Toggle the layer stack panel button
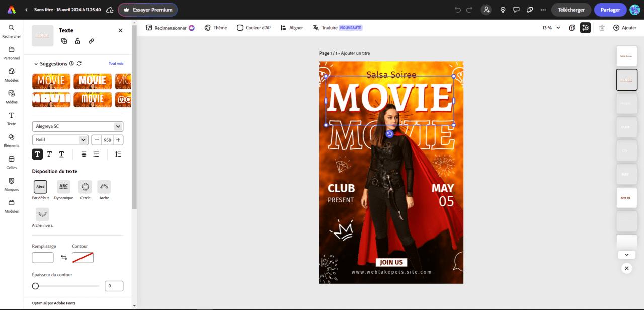Screen dimensions: 644x310 tap(585, 28)
